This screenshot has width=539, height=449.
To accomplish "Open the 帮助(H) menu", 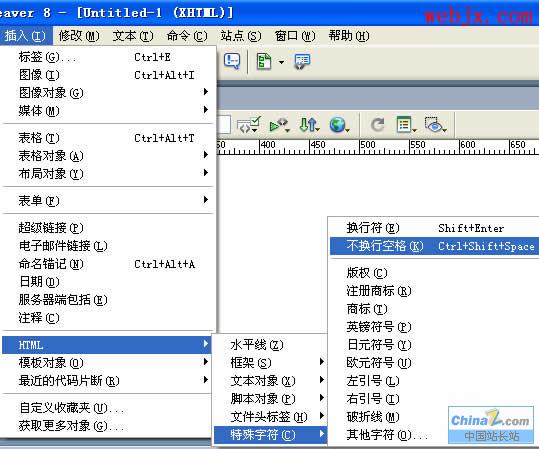I will (349, 36).
